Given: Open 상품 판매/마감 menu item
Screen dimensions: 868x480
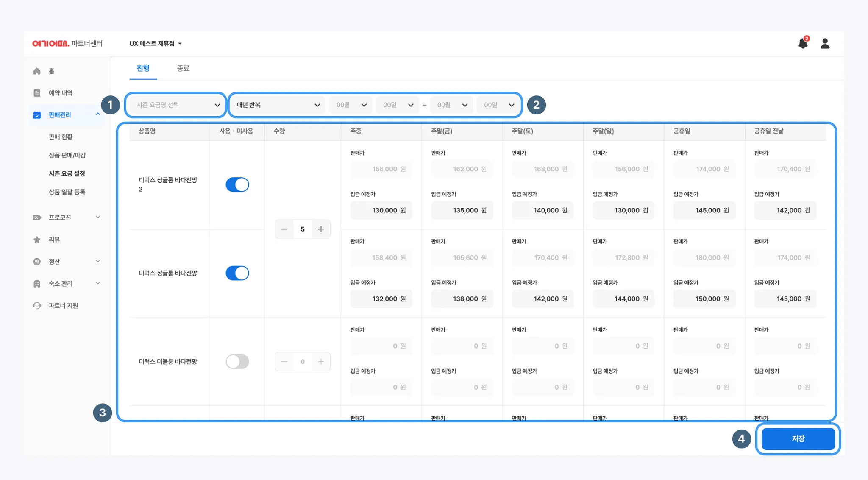Looking at the screenshot, I should click(x=67, y=155).
